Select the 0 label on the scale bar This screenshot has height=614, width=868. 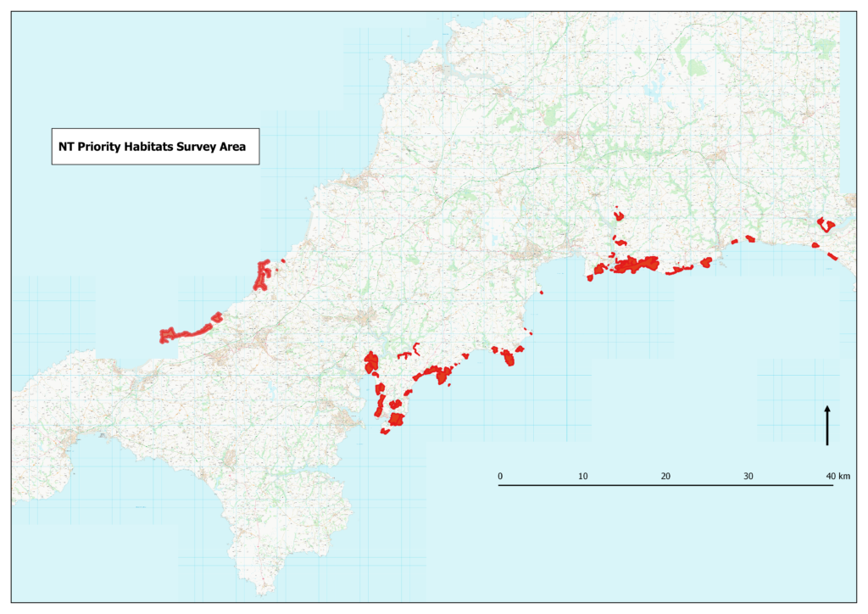tap(500, 477)
